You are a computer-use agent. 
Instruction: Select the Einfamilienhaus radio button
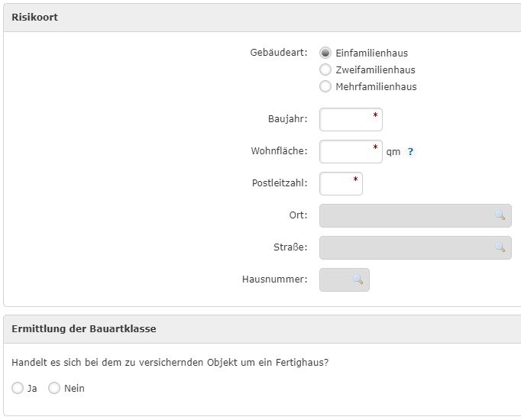pyautogui.click(x=325, y=53)
